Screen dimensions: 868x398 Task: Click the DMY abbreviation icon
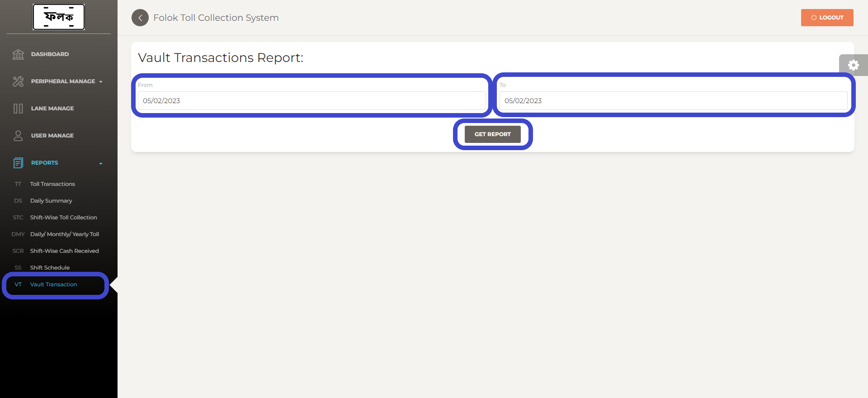pyautogui.click(x=18, y=234)
